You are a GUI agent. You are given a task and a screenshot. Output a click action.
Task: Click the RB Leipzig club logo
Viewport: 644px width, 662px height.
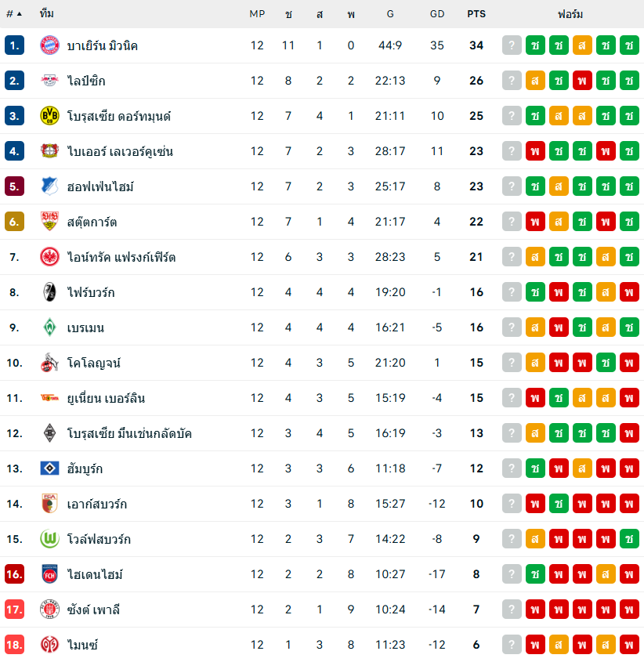coord(49,81)
